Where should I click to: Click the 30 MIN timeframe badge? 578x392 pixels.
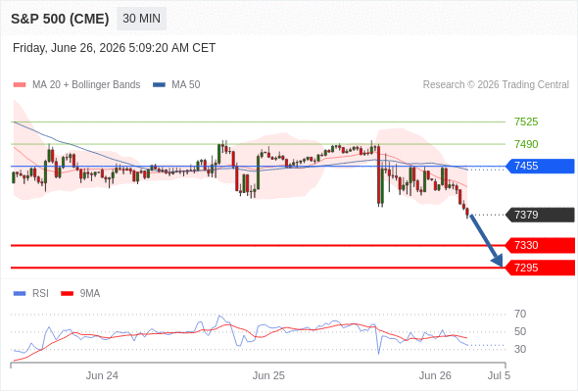pyautogui.click(x=141, y=19)
